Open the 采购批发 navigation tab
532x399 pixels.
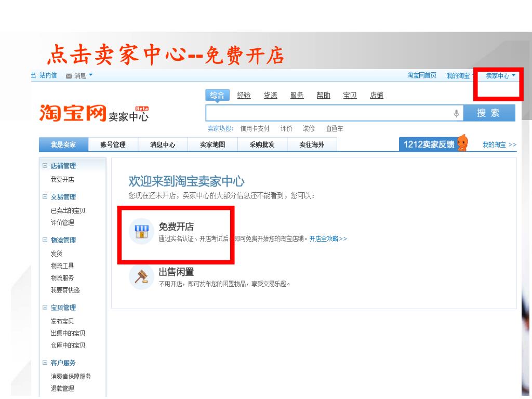262,144
